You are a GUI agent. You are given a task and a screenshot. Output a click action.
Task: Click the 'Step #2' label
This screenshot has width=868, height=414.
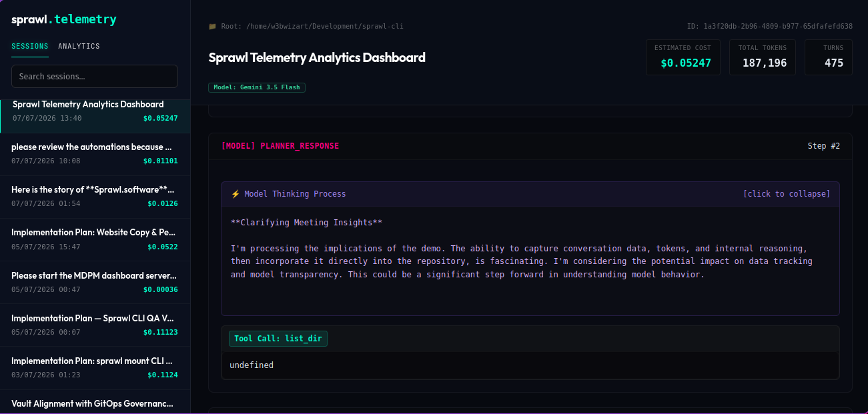point(824,146)
